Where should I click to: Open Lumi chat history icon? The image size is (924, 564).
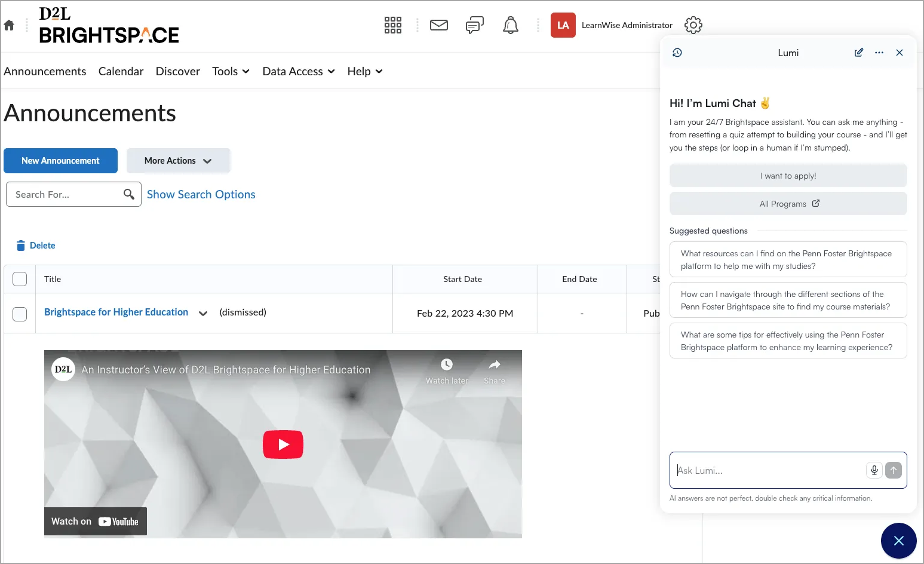(677, 53)
